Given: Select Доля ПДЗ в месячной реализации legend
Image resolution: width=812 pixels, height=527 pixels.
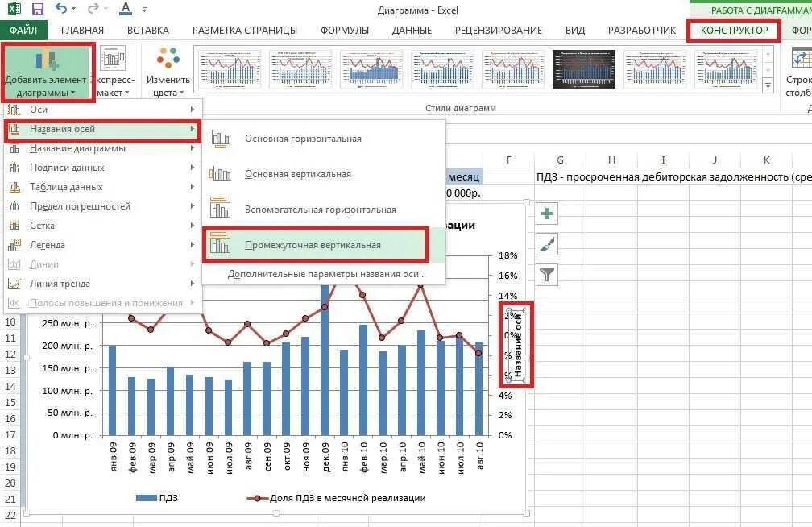Looking at the screenshot, I should click(x=337, y=498).
